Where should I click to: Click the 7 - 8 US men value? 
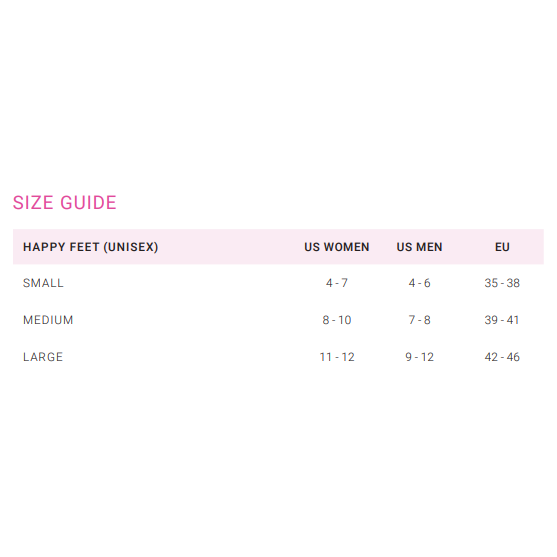[x=420, y=320]
